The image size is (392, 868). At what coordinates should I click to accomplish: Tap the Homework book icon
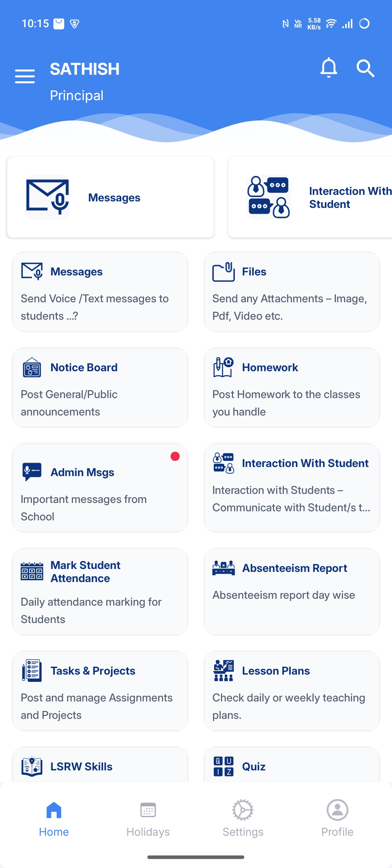click(x=224, y=368)
